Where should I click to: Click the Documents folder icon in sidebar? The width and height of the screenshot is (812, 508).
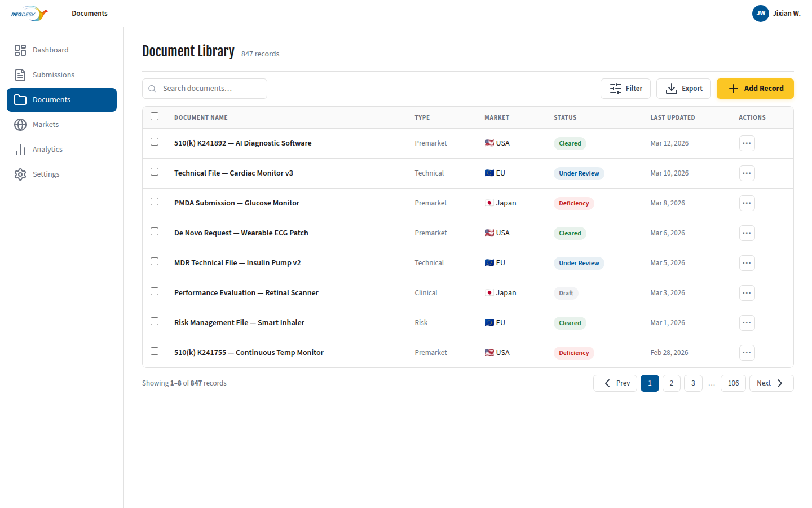[20, 99]
